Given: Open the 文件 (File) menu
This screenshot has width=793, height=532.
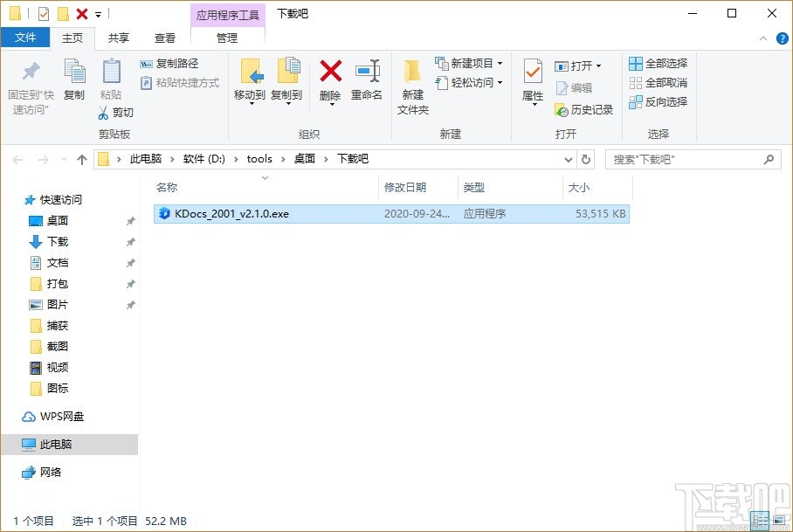Looking at the screenshot, I should 26,38.
